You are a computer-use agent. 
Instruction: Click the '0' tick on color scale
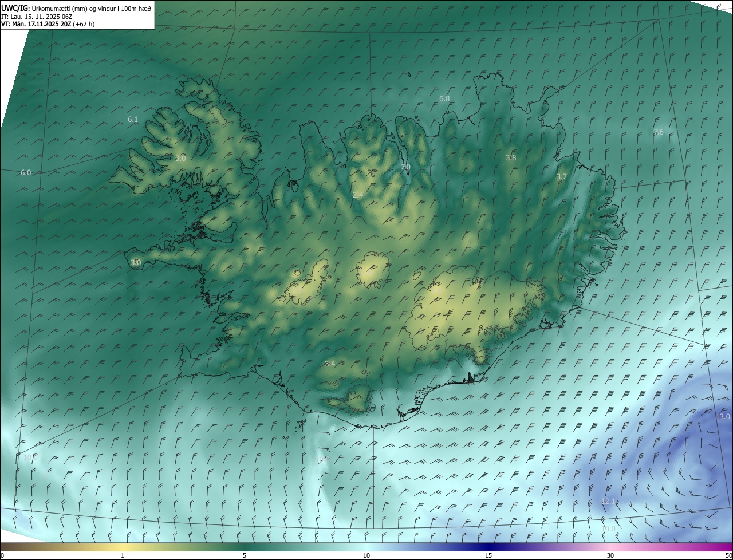tap(2, 555)
